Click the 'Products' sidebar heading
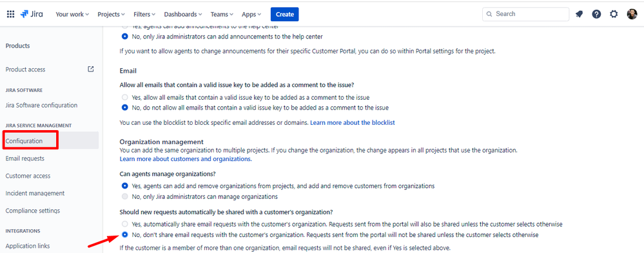 tap(17, 46)
